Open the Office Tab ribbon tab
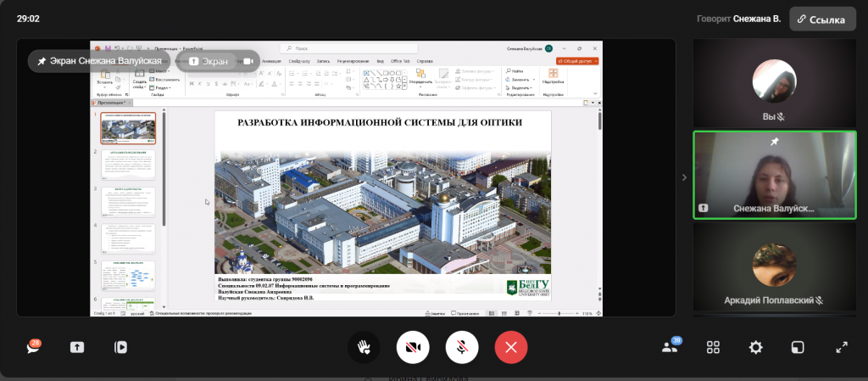868x381 pixels. coord(400,61)
